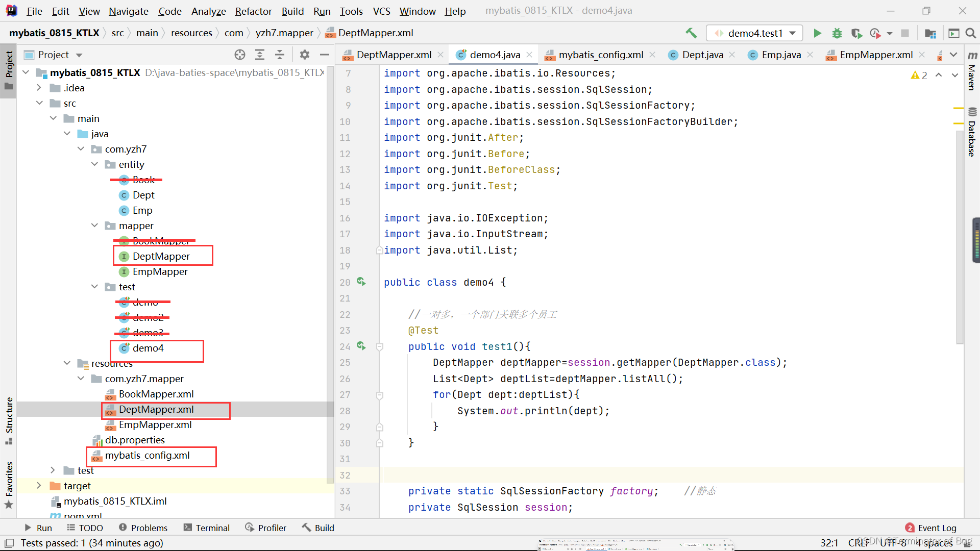Viewport: 980px width, 551px height.
Task: Select demo4 class in project tree
Action: coord(148,348)
